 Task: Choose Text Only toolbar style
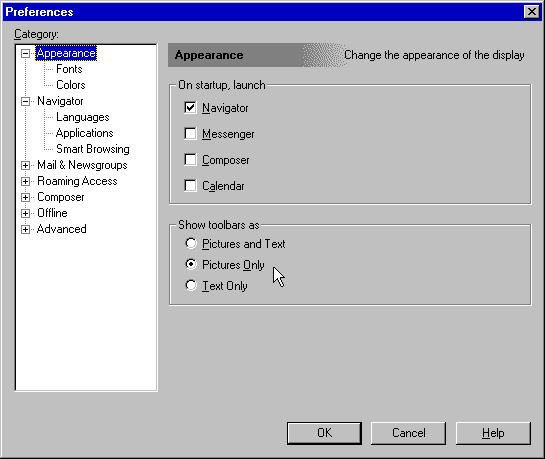point(191,286)
